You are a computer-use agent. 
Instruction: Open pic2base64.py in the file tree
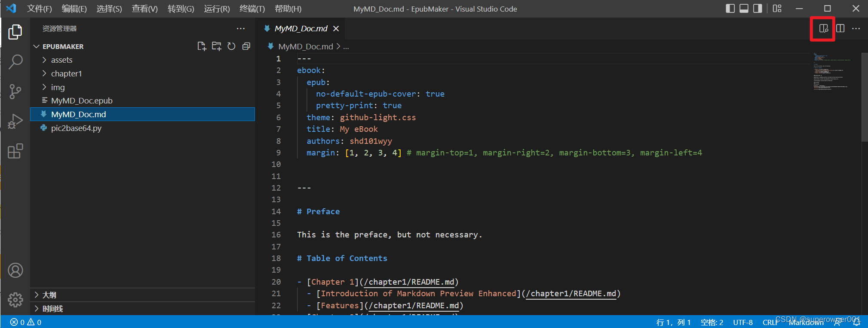click(x=142, y=128)
